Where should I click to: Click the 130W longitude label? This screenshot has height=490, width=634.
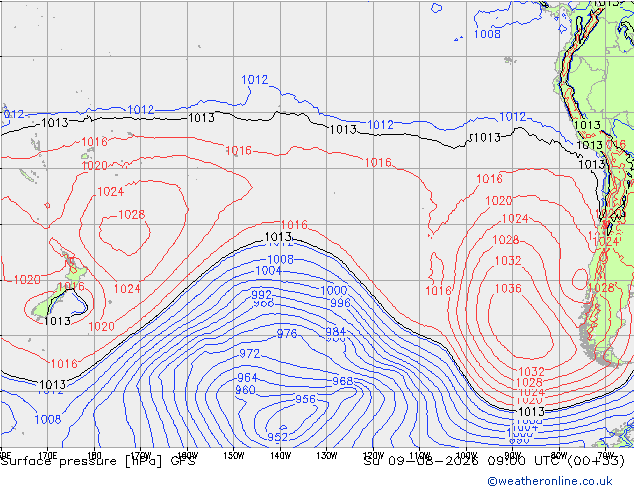(x=327, y=455)
